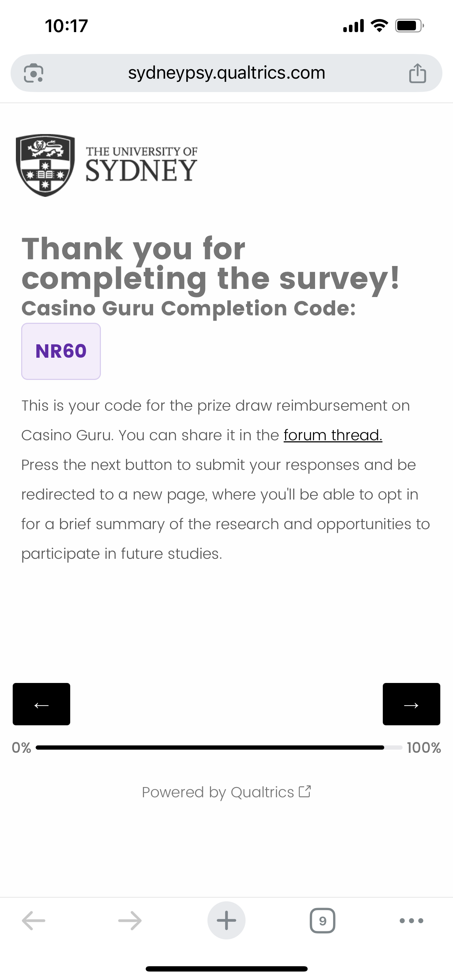The height and width of the screenshot is (980, 453).
Task: Open the tab switcher showing 9 tabs
Action: (x=322, y=921)
